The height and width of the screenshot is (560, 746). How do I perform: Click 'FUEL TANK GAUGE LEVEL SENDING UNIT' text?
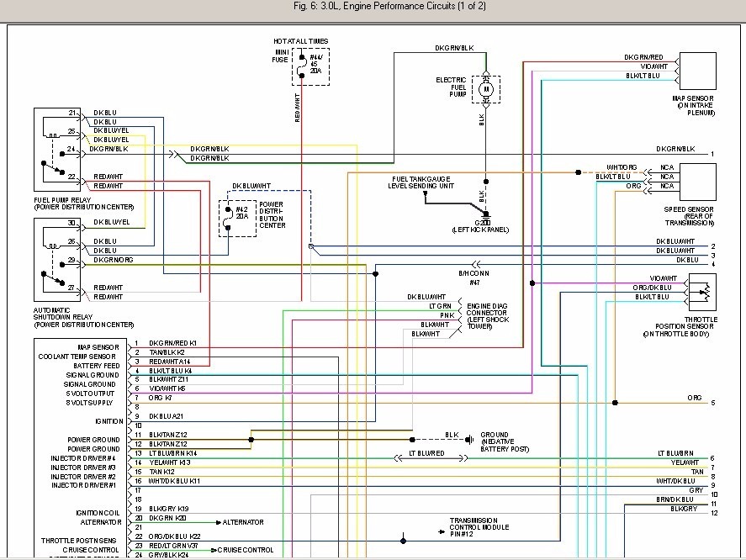click(x=421, y=182)
